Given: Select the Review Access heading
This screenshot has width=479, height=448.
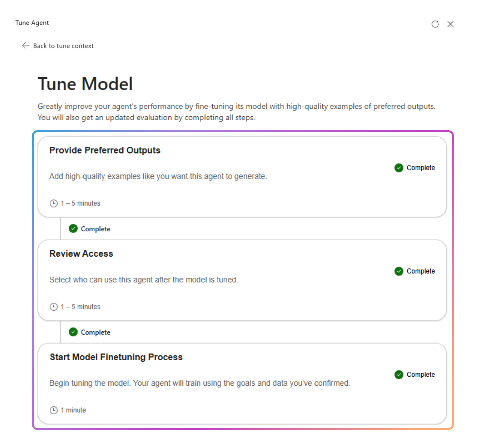Looking at the screenshot, I should pos(81,254).
